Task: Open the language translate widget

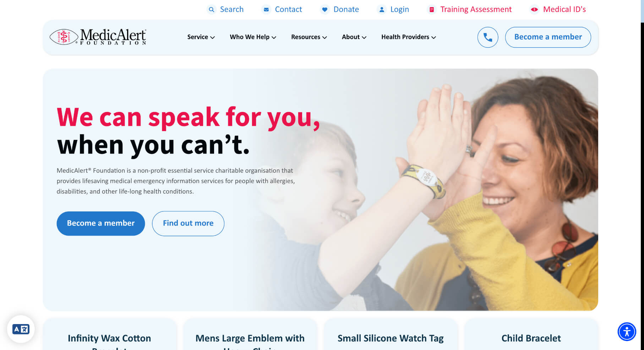Action: tap(21, 329)
